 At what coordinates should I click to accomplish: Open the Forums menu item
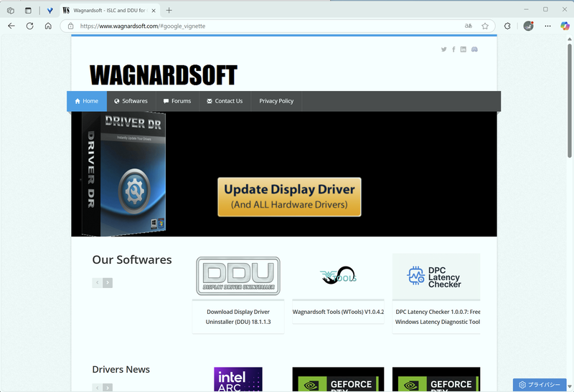[x=177, y=101]
